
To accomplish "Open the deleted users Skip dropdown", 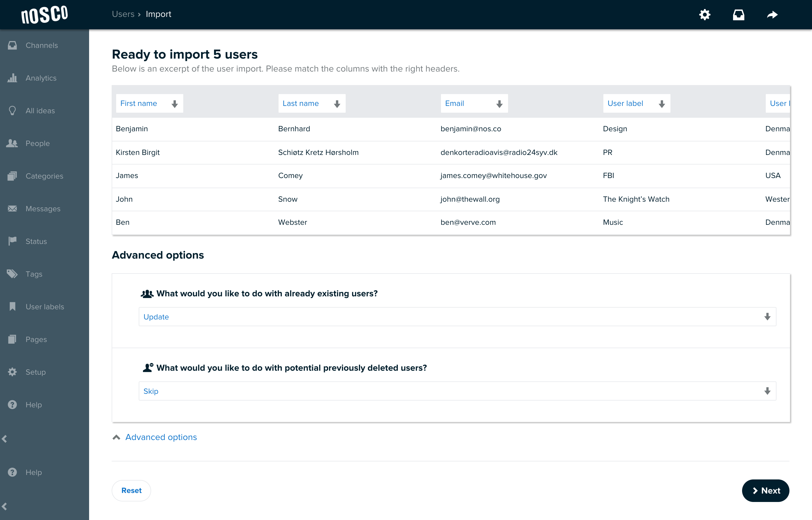I will (458, 391).
